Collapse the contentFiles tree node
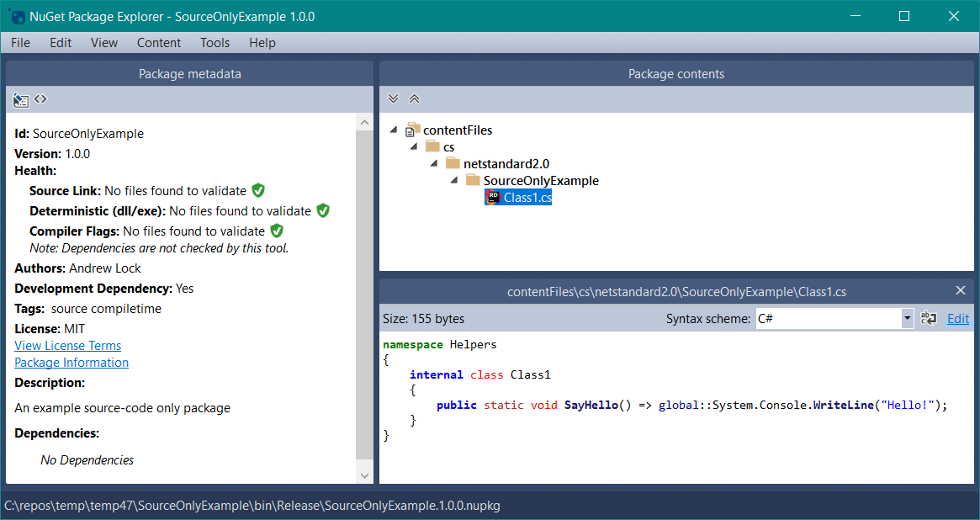980x520 pixels. coord(393,130)
